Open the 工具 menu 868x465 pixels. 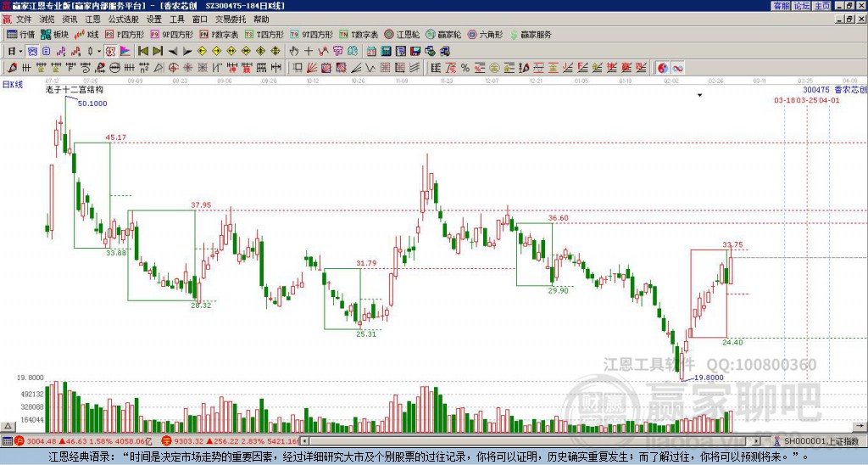click(177, 20)
